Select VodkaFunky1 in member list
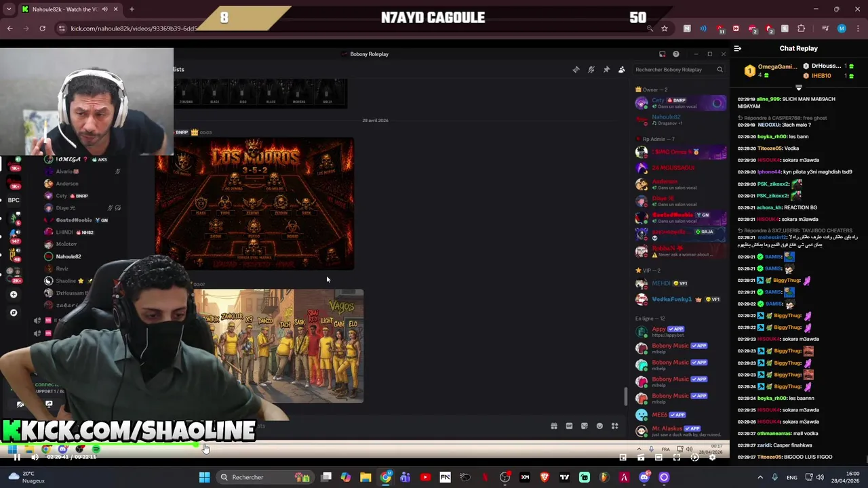This screenshot has width=868, height=488. pos(679,300)
